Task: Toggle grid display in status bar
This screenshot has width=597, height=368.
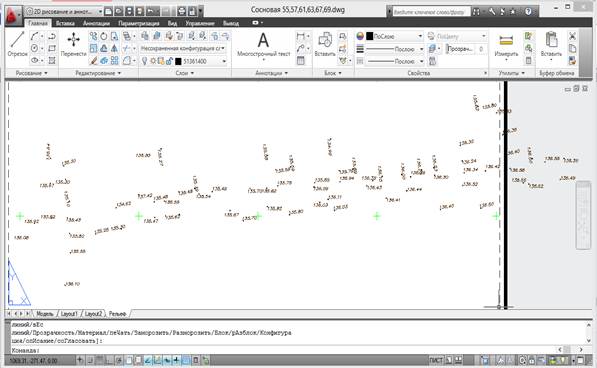Action: click(100, 360)
